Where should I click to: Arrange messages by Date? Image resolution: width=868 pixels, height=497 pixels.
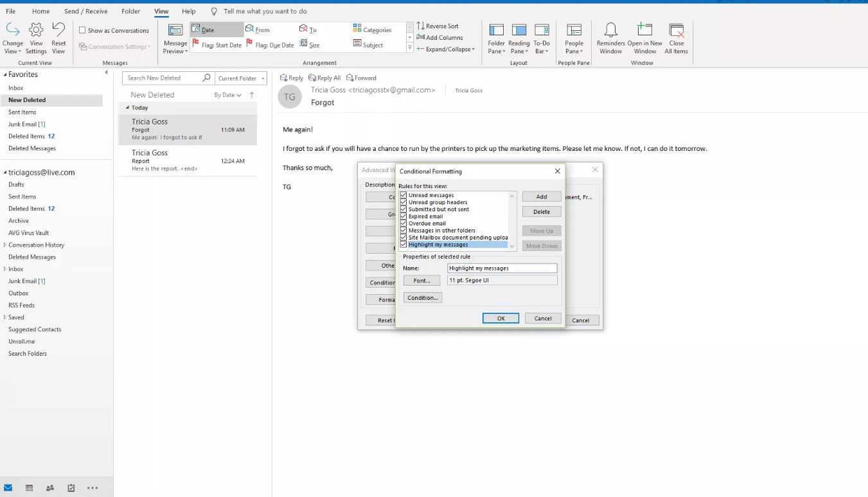tap(217, 30)
